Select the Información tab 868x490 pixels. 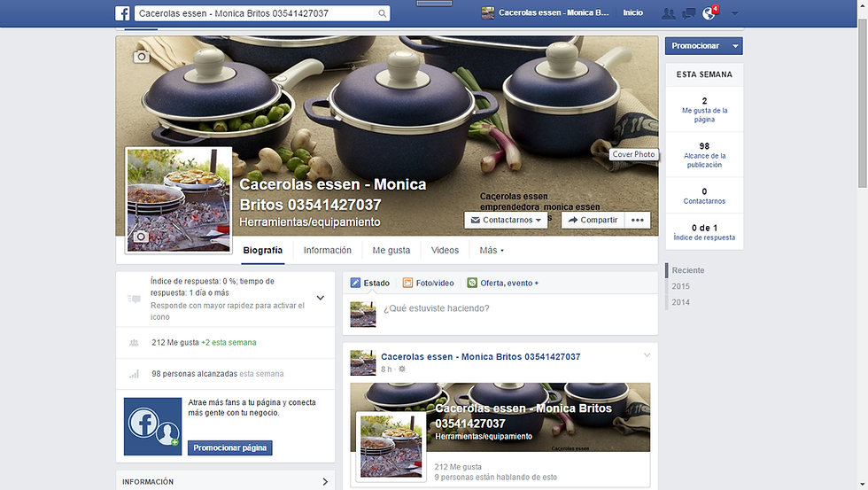327,250
